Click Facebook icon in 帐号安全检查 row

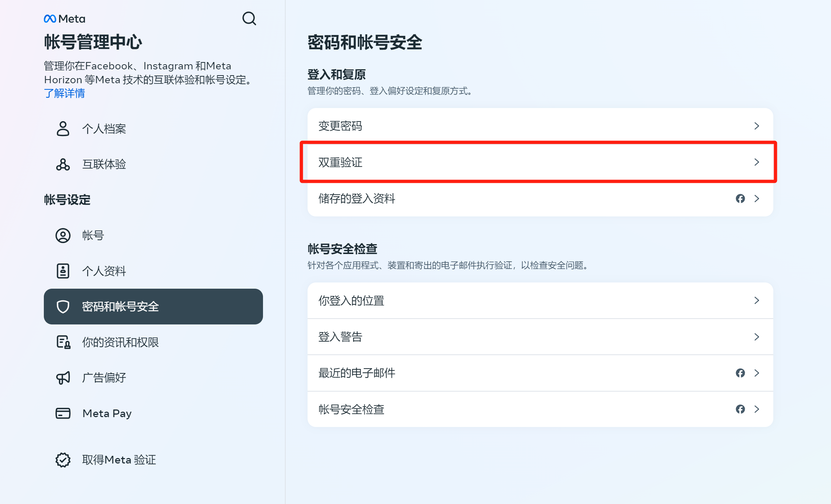point(740,409)
